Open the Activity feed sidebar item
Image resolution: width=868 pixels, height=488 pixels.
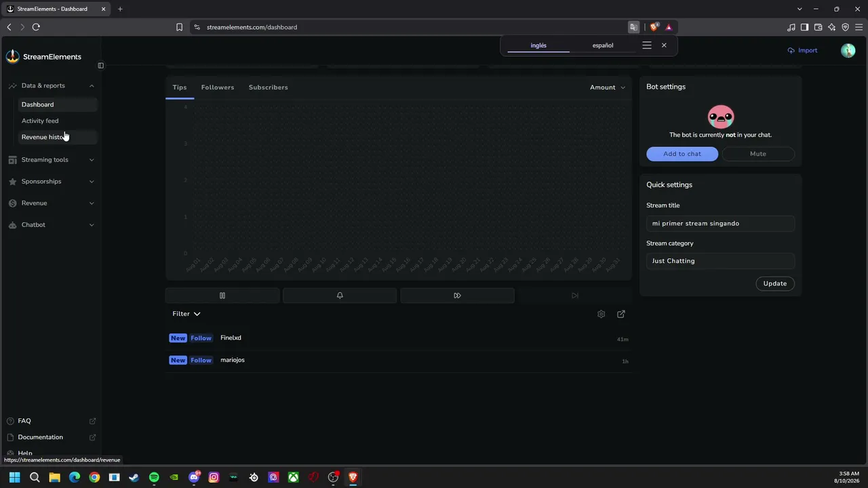point(58,121)
